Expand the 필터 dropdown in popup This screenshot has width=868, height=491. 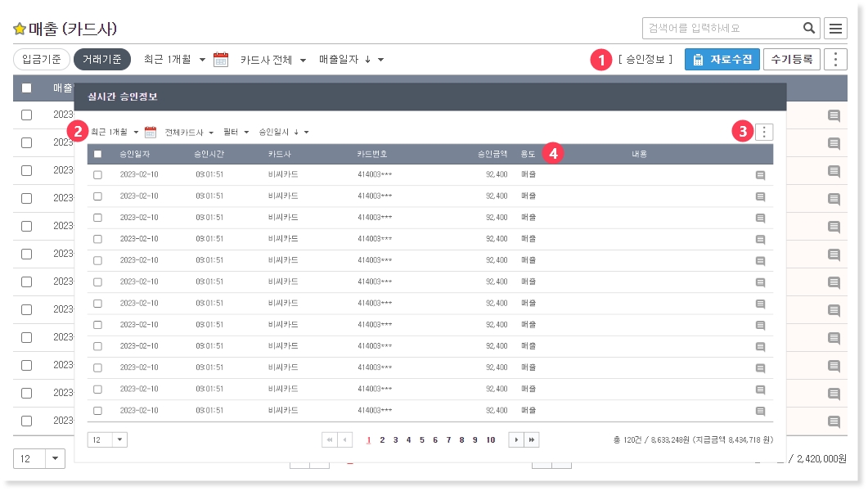click(x=236, y=132)
